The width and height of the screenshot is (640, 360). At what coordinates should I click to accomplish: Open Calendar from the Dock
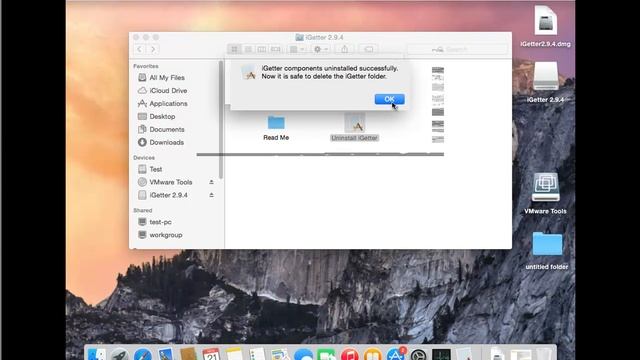211,354
